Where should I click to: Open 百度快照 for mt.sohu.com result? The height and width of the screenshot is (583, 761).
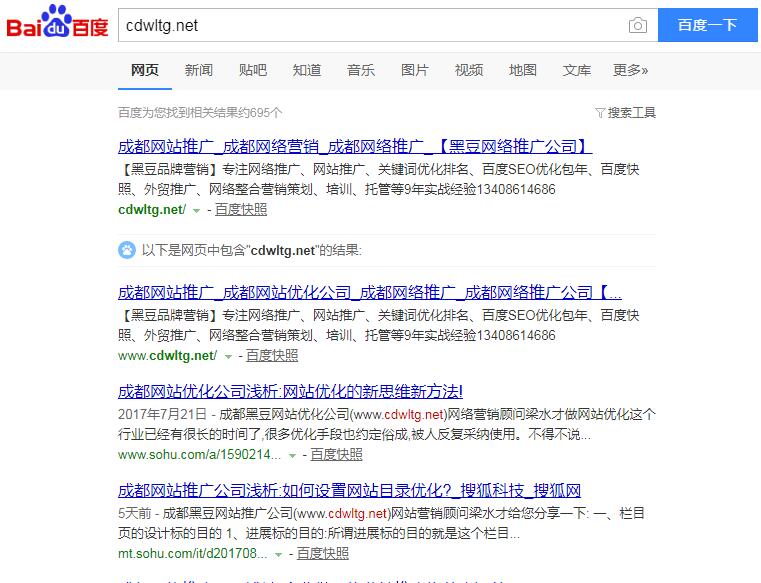tap(323, 553)
